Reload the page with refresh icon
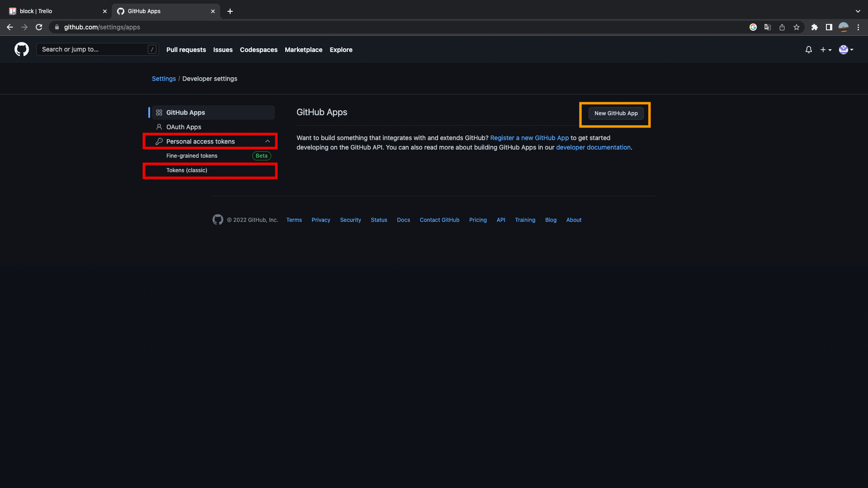868x488 pixels. pyautogui.click(x=39, y=27)
